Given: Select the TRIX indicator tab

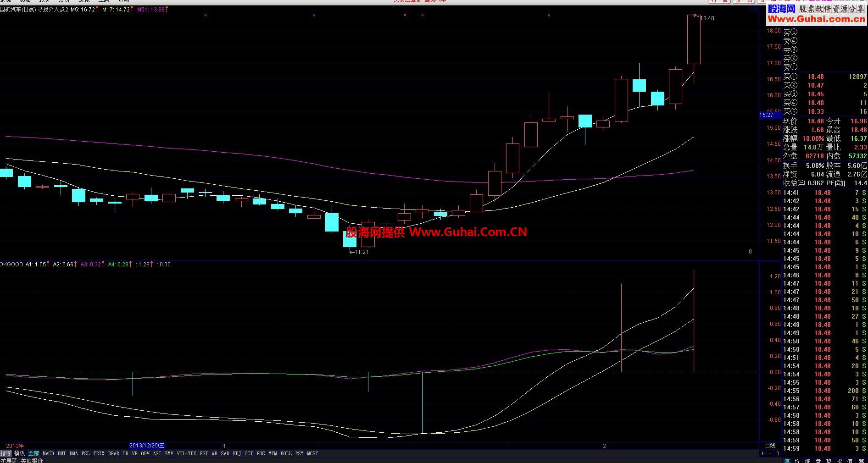Looking at the screenshot, I should pos(99,453).
